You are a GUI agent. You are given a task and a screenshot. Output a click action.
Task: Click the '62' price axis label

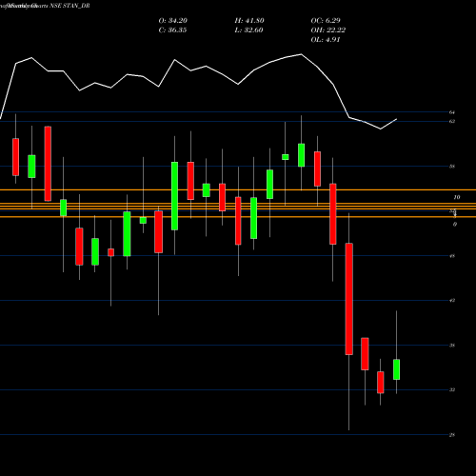pyautogui.click(x=452, y=121)
